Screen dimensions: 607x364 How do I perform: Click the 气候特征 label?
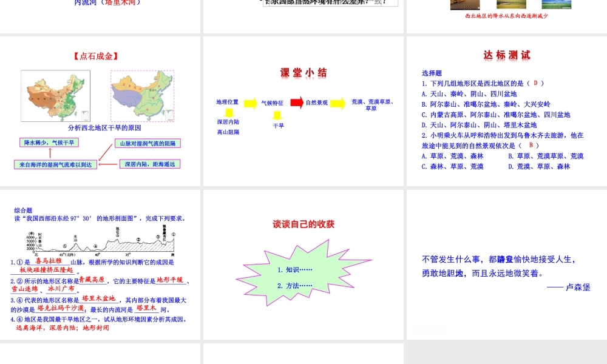tap(272, 103)
